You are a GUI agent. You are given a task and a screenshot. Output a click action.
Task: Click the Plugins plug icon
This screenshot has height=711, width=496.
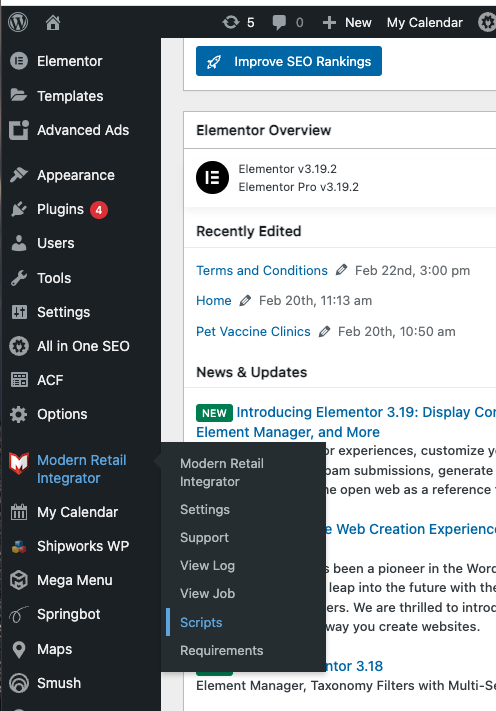pyautogui.click(x=19, y=209)
